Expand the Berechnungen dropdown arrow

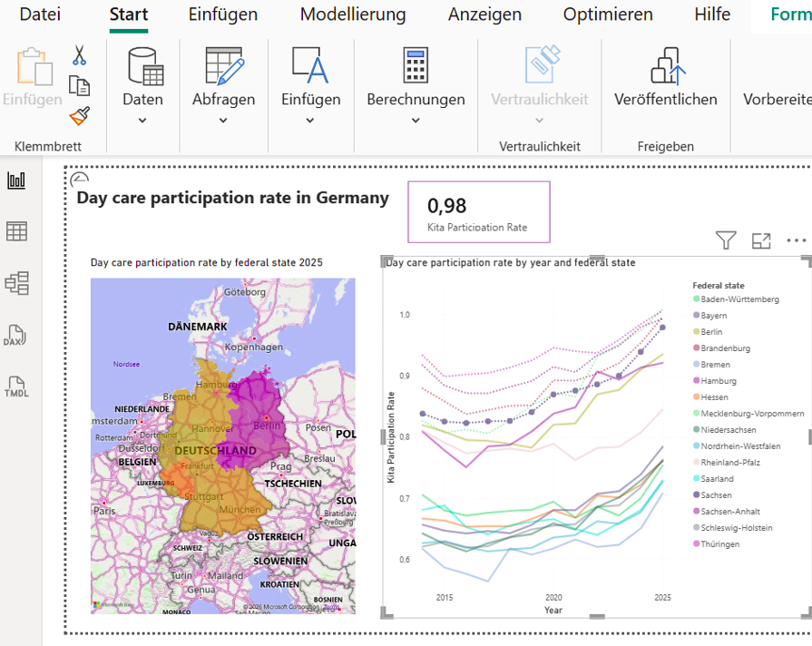pyautogui.click(x=416, y=120)
